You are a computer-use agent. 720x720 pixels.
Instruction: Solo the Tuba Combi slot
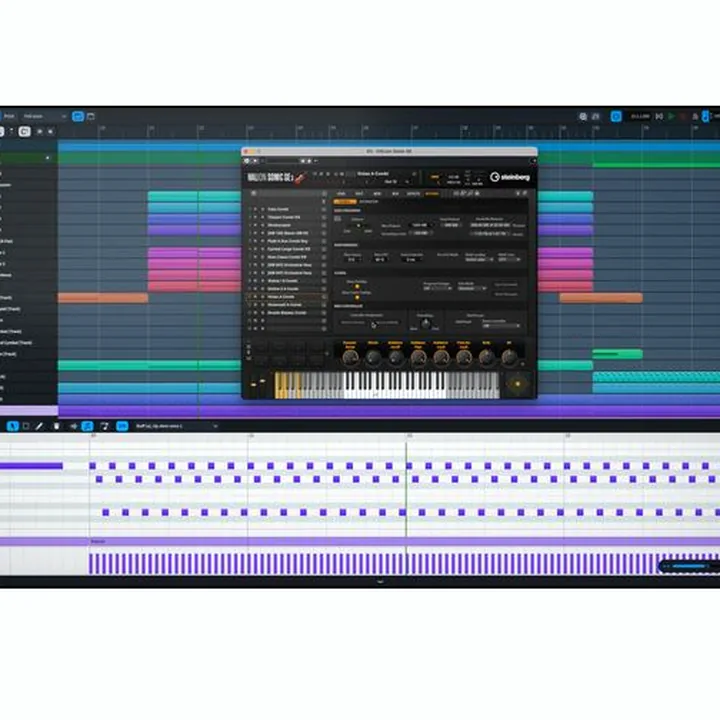[262, 209]
